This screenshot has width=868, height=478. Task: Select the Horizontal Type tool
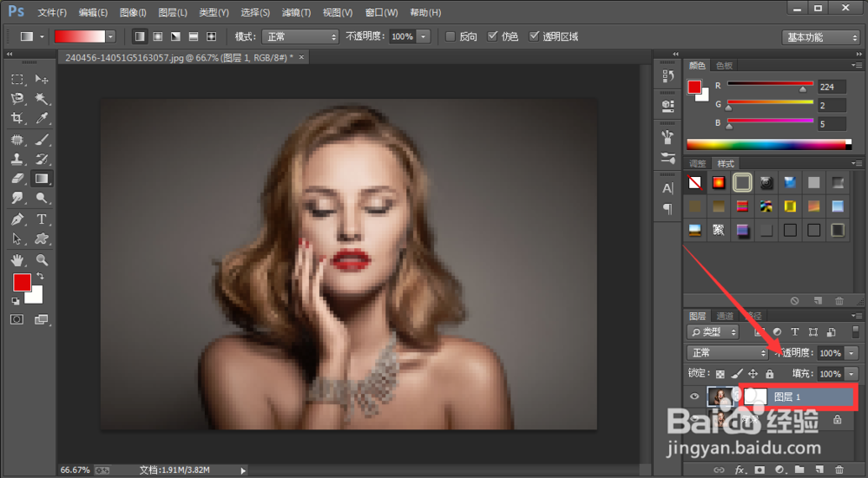(x=41, y=219)
